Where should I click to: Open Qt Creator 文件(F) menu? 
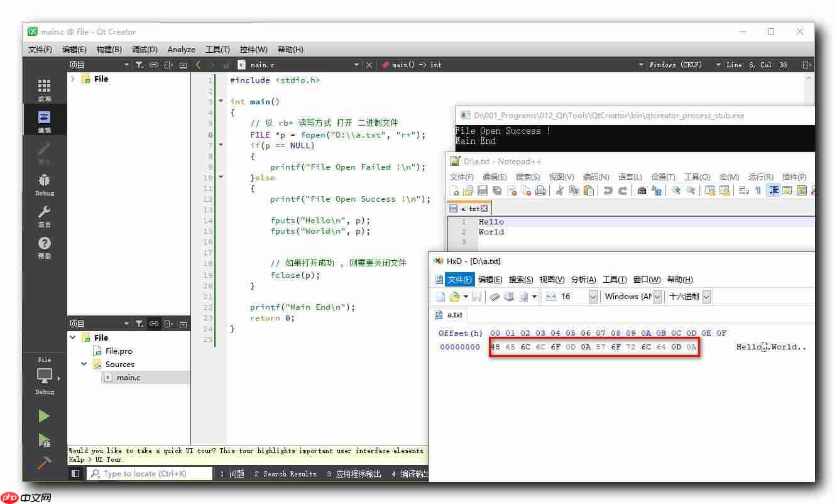coord(40,49)
